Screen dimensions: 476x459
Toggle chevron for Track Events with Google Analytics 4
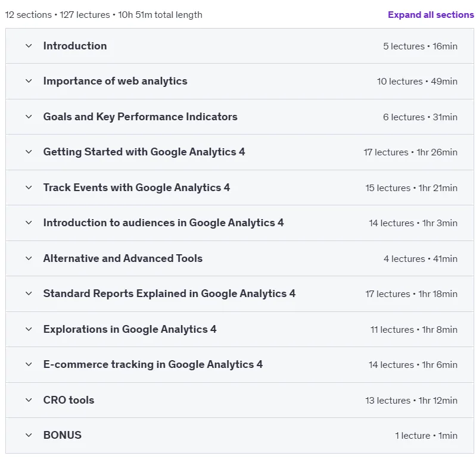point(29,188)
